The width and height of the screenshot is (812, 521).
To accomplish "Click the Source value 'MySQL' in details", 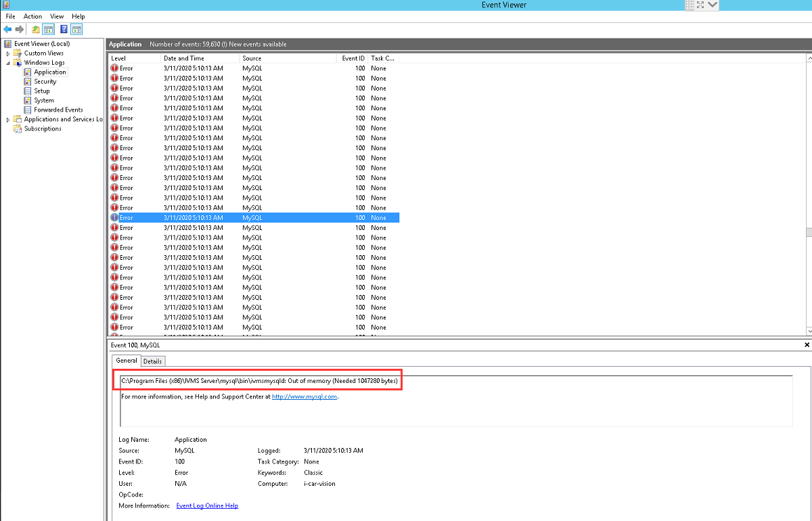I will click(184, 451).
